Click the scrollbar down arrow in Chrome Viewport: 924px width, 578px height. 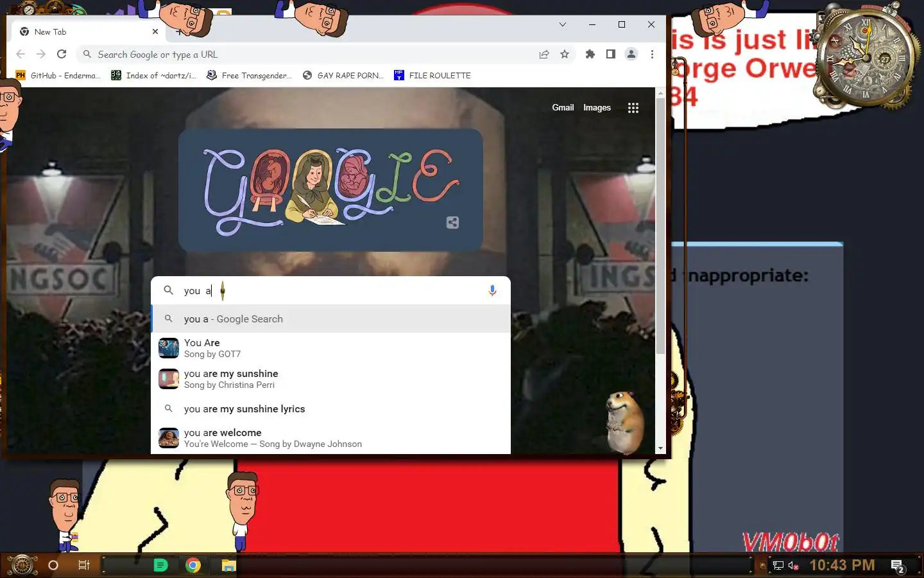[661, 448]
